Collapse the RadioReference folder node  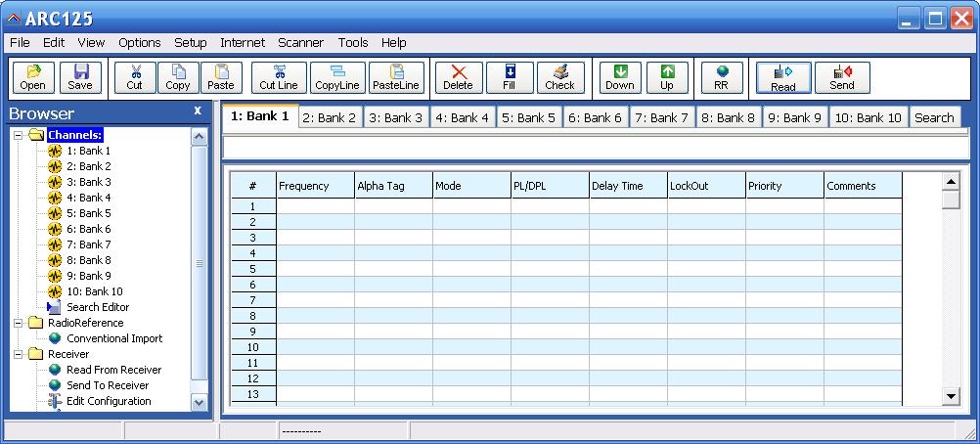coord(19,323)
